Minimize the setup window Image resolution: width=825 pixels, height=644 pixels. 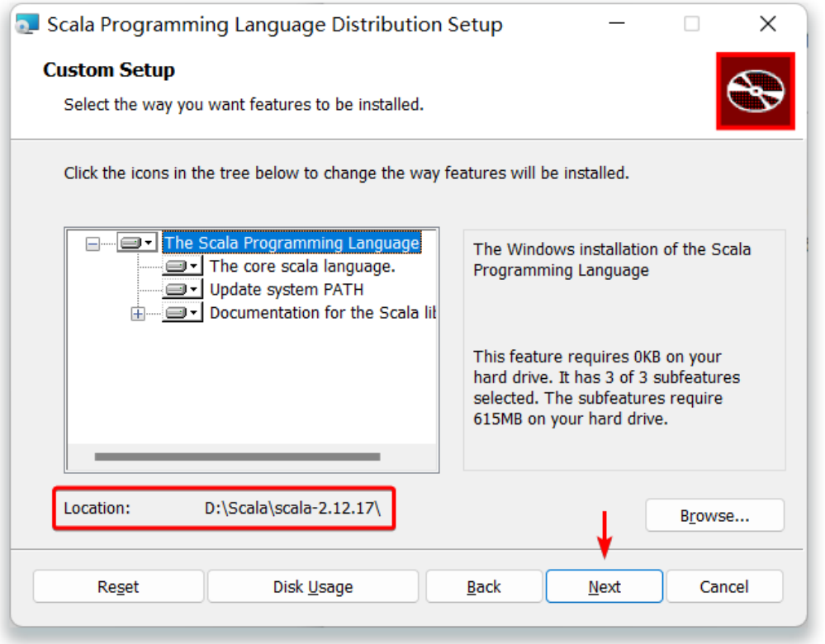617,24
